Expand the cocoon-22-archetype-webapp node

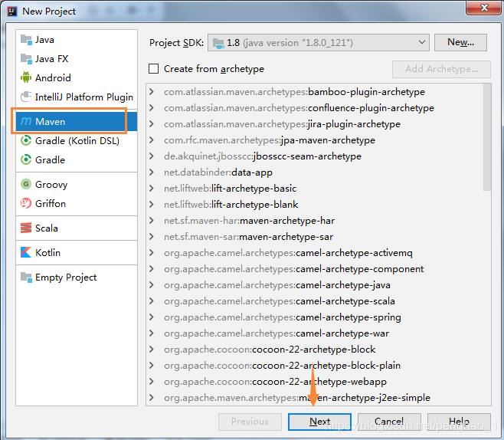(152, 381)
